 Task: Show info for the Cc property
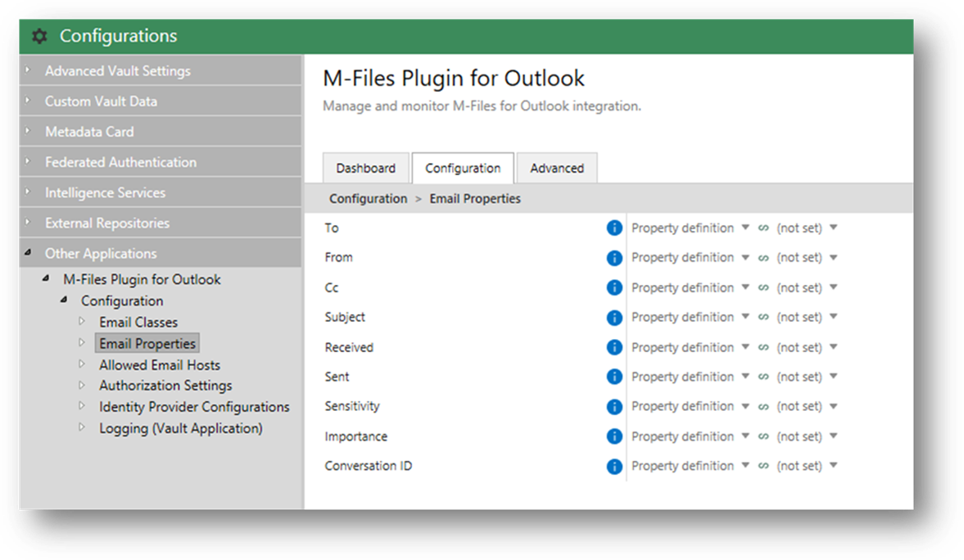click(x=614, y=287)
